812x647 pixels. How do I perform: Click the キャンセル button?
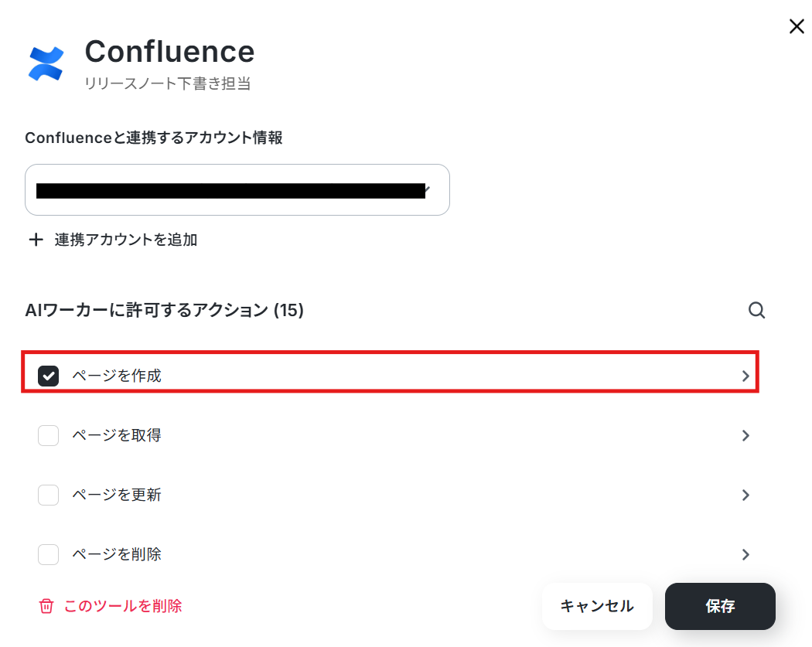tap(597, 606)
